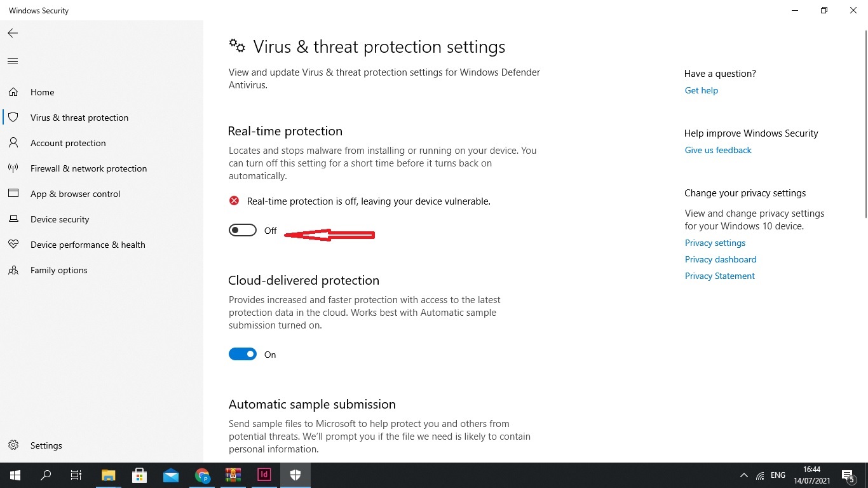This screenshot has height=488, width=868.
Task: Open the hamburger navigation menu
Action: coord(13,62)
